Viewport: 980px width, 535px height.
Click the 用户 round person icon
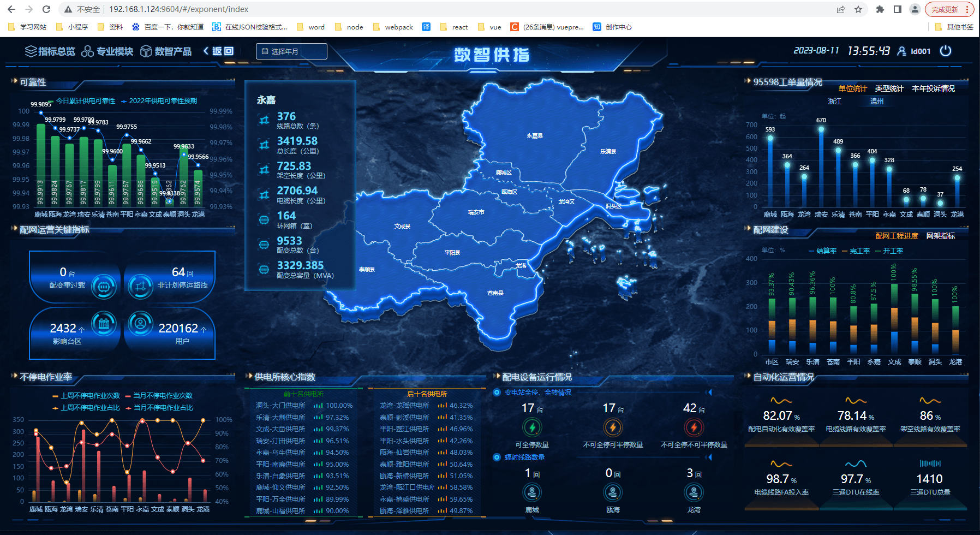pyautogui.click(x=140, y=324)
